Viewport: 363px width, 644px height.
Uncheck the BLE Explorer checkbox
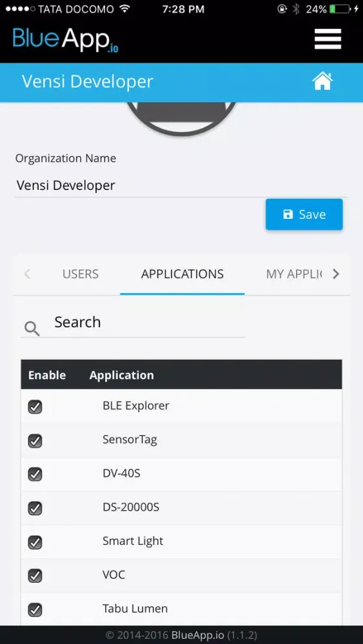click(35, 406)
